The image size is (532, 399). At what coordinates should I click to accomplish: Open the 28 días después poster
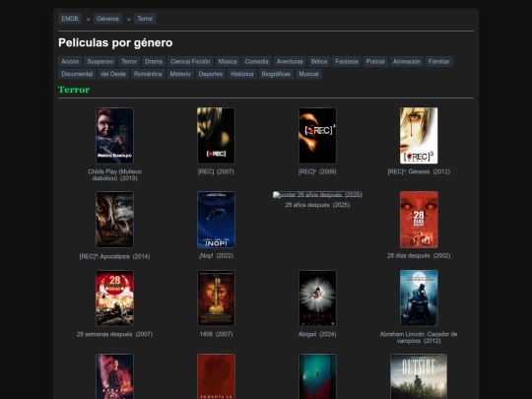click(419, 220)
